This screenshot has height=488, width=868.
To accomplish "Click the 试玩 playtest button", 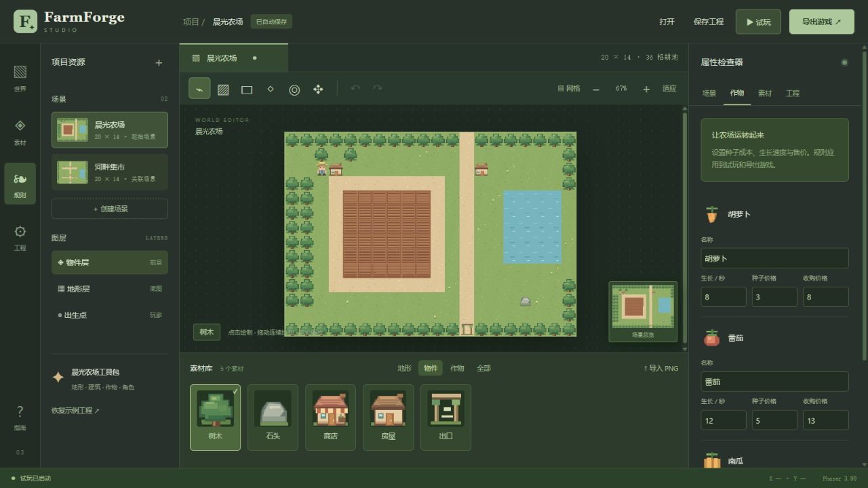I will (758, 22).
